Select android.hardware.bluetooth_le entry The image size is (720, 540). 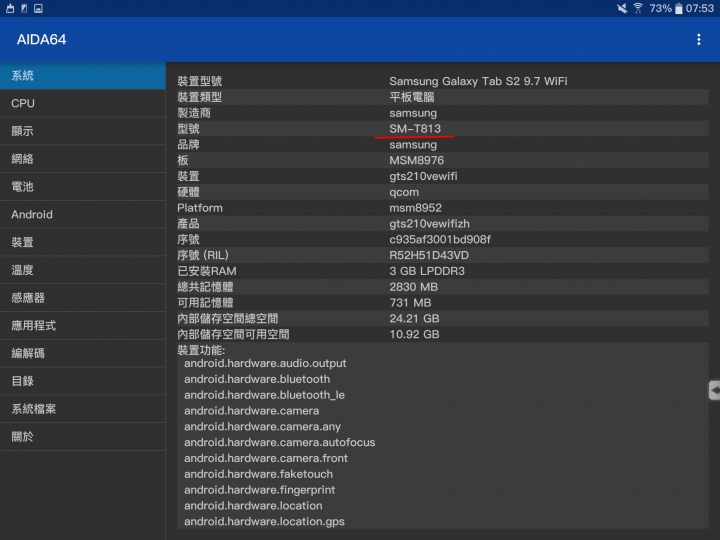coord(264,395)
